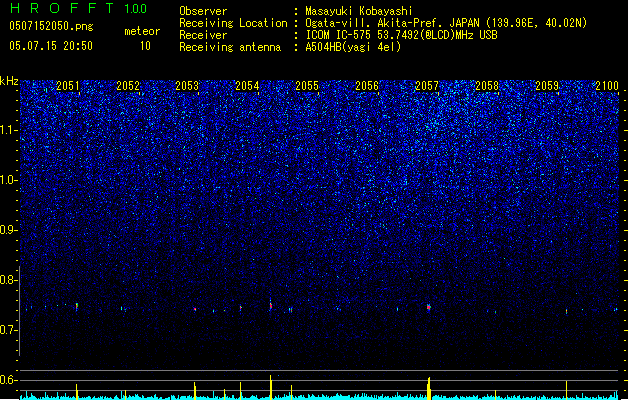Click the 'Observer' field label

pyautogui.click(x=203, y=11)
